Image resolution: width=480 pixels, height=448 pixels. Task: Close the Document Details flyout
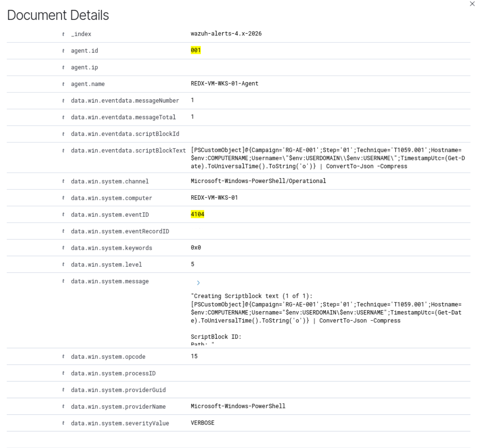pyautogui.click(x=472, y=4)
